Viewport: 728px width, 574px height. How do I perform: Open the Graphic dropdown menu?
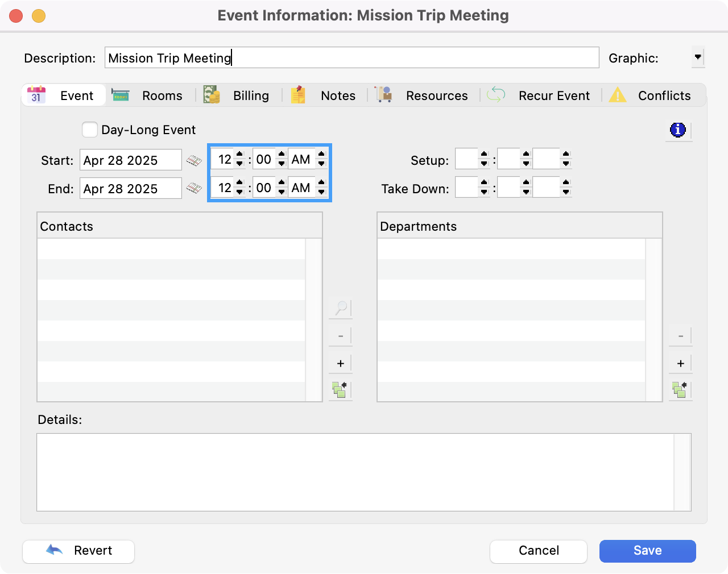tap(698, 57)
